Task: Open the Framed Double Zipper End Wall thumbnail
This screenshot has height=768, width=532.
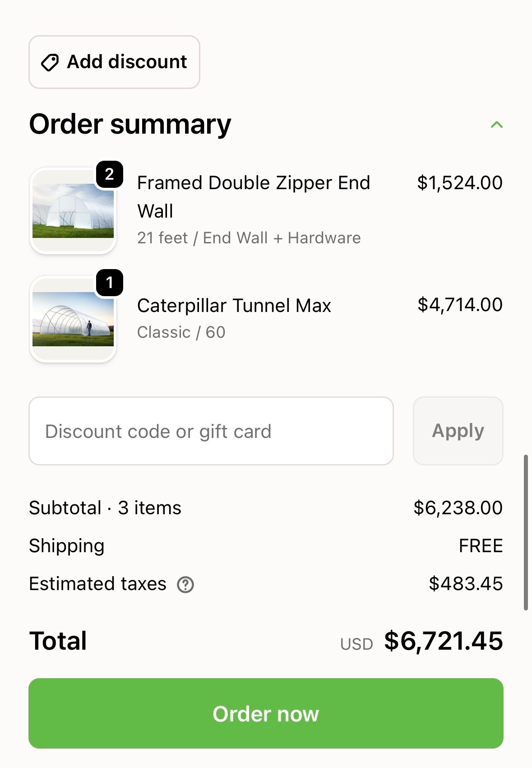Action: 73,211
